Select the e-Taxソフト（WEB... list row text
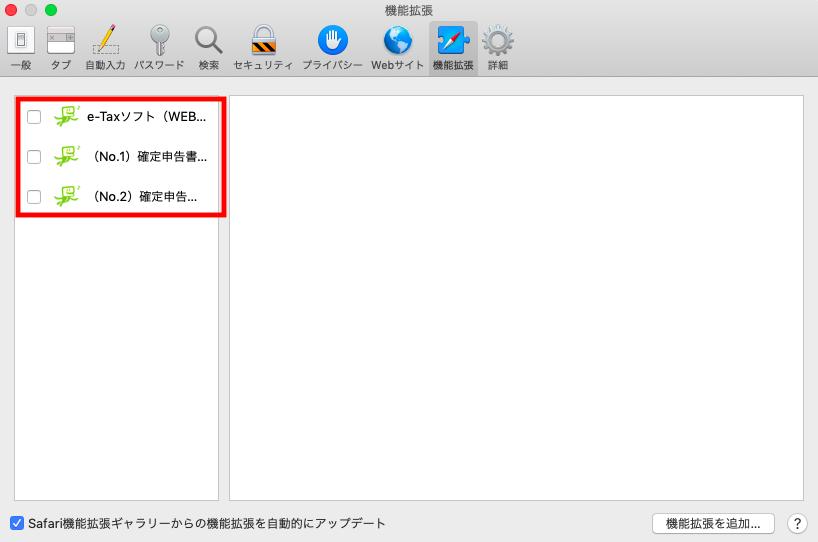The image size is (818, 542). pyautogui.click(x=147, y=117)
